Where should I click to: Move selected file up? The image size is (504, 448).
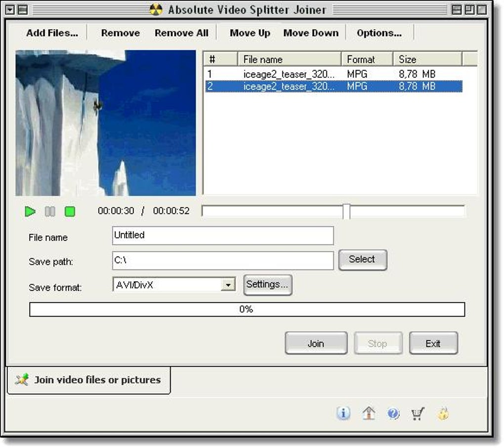(x=250, y=33)
